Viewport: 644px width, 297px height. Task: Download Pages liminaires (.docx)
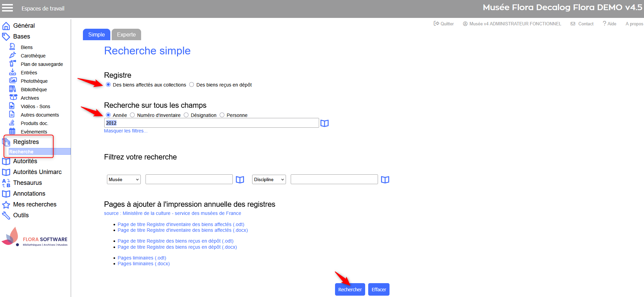[143, 264]
